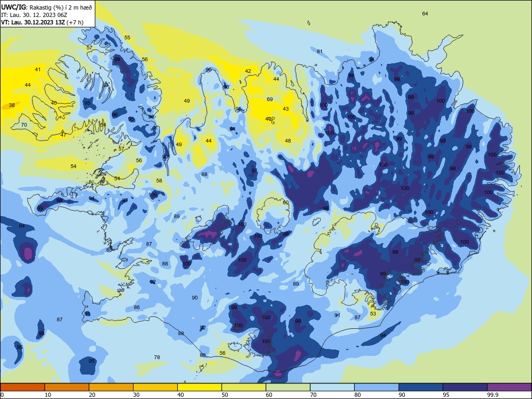Click the legend tick label '30'

(136, 395)
